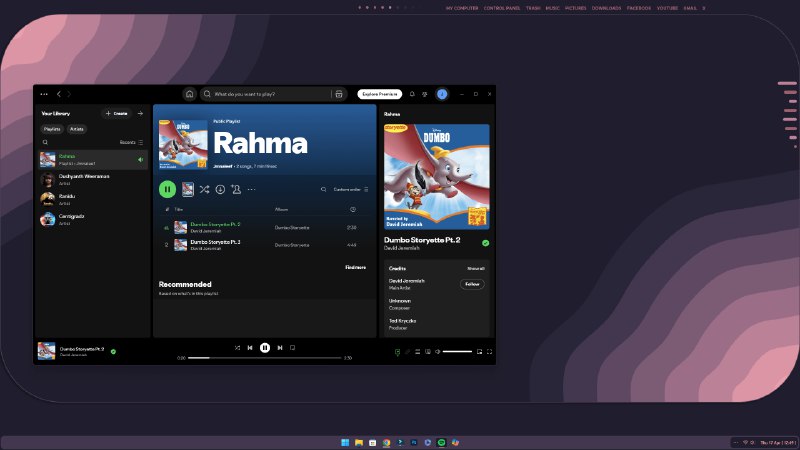Toggle shuffle for the Rahma playlist
The height and width of the screenshot is (450, 800).
click(x=204, y=189)
